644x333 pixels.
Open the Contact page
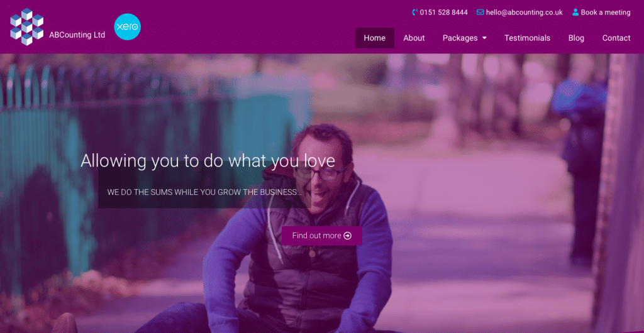pyautogui.click(x=616, y=38)
